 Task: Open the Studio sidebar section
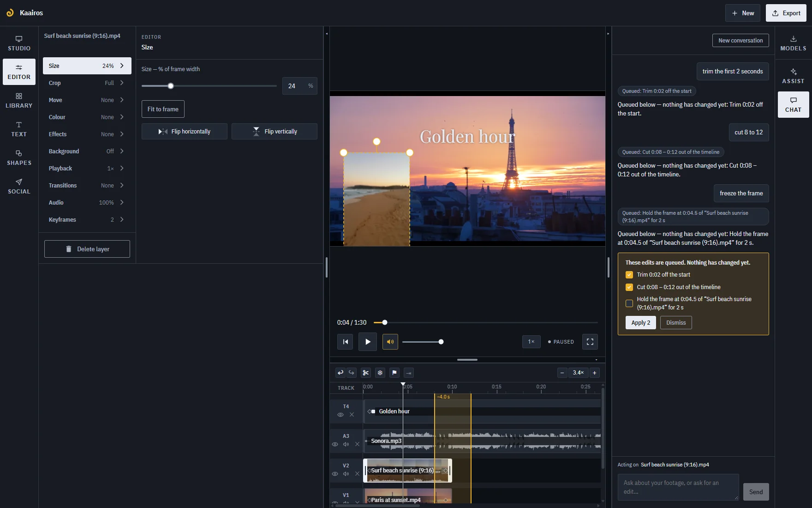(19, 43)
